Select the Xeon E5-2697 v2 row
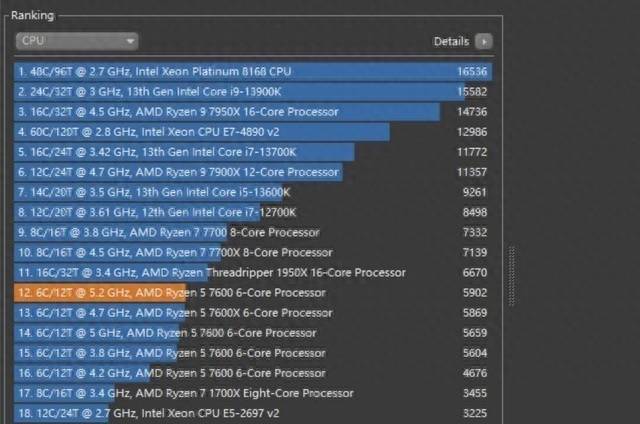The image size is (640, 424). pos(253,413)
